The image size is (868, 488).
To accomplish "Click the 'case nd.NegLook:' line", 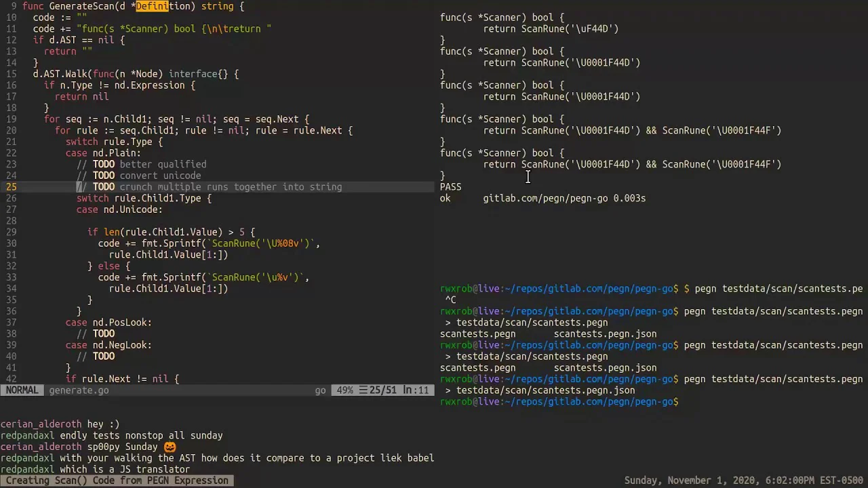I will (108, 345).
